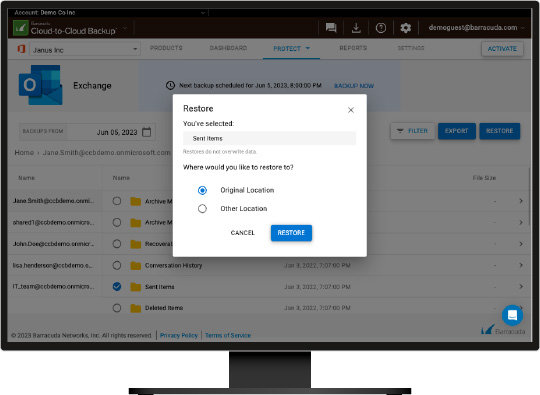Image resolution: width=540 pixels, height=395 pixels.
Task: Open the Cloud-to-Cloud Backup product dropdown
Action: coord(125,28)
